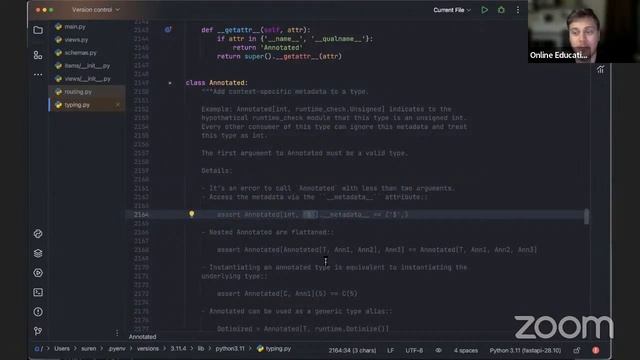Open the Python 3.11 interpreter selector
Image resolution: width=640 pixels, height=360 pixels.
(525, 350)
